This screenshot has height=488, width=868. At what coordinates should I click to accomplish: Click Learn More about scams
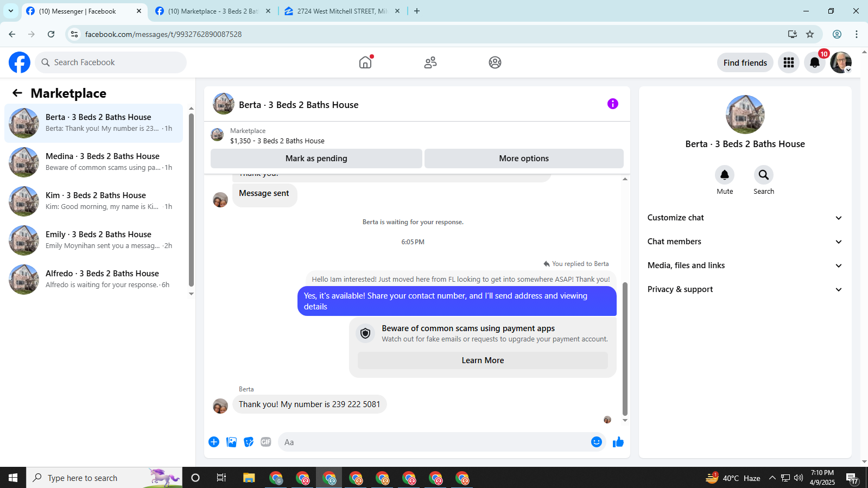[483, 360]
